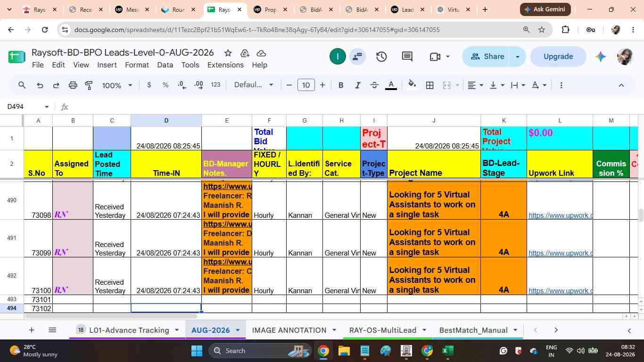Open the Extensions menu
The width and height of the screenshot is (644, 362).
point(225,65)
